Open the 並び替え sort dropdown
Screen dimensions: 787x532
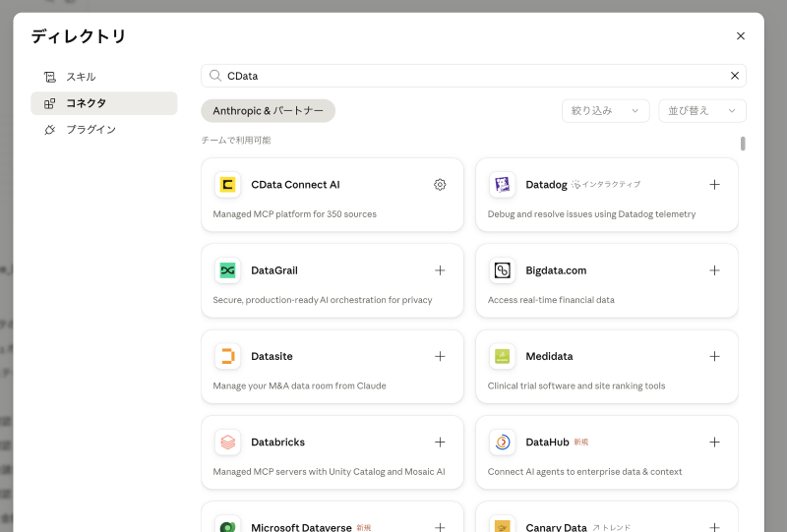coord(701,111)
